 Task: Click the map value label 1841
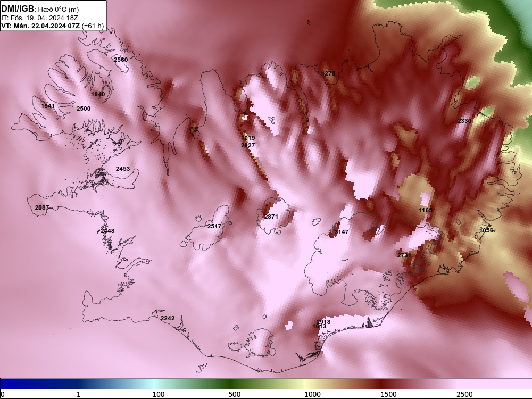pos(48,106)
